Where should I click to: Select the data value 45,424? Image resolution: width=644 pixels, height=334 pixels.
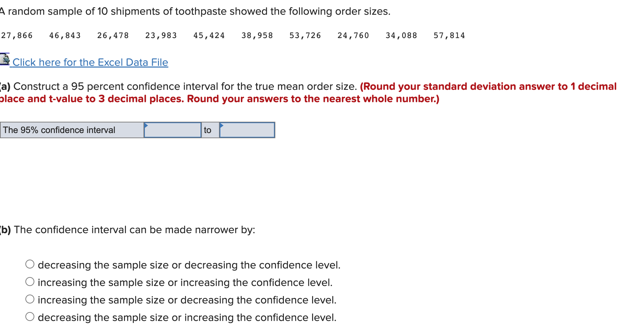[209, 35]
